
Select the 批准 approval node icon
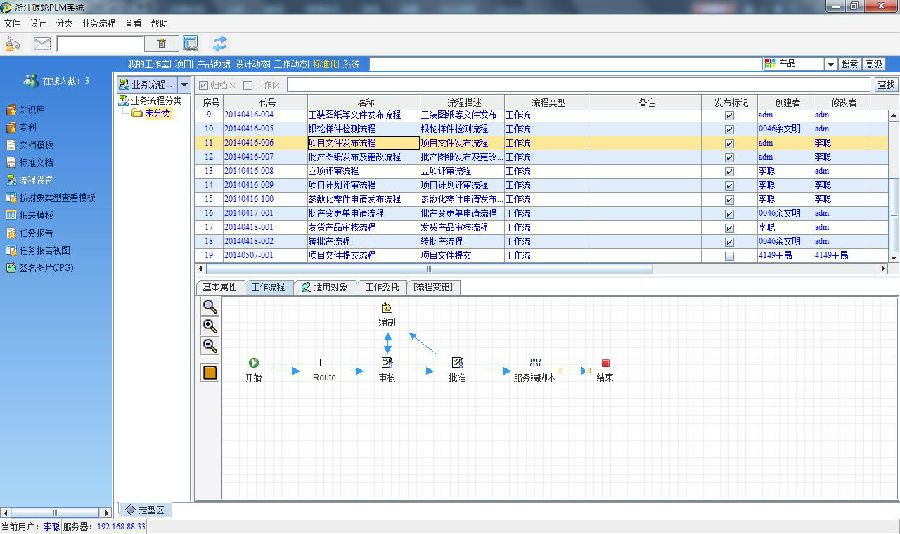(x=457, y=362)
